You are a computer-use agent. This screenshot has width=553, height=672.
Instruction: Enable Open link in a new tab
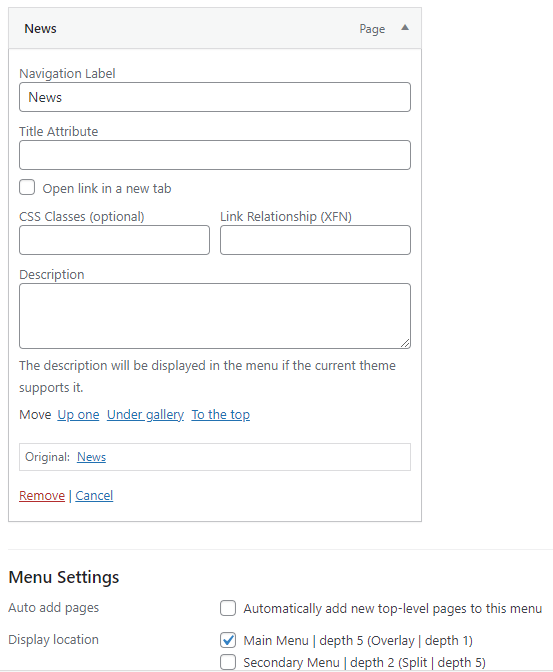[x=27, y=188]
